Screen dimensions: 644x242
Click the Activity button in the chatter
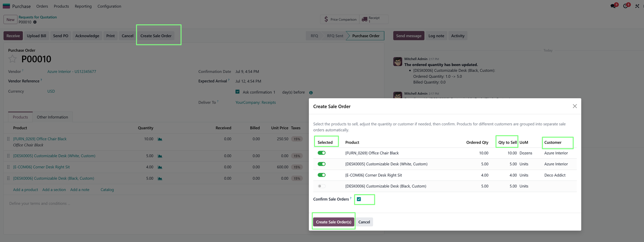click(x=458, y=36)
